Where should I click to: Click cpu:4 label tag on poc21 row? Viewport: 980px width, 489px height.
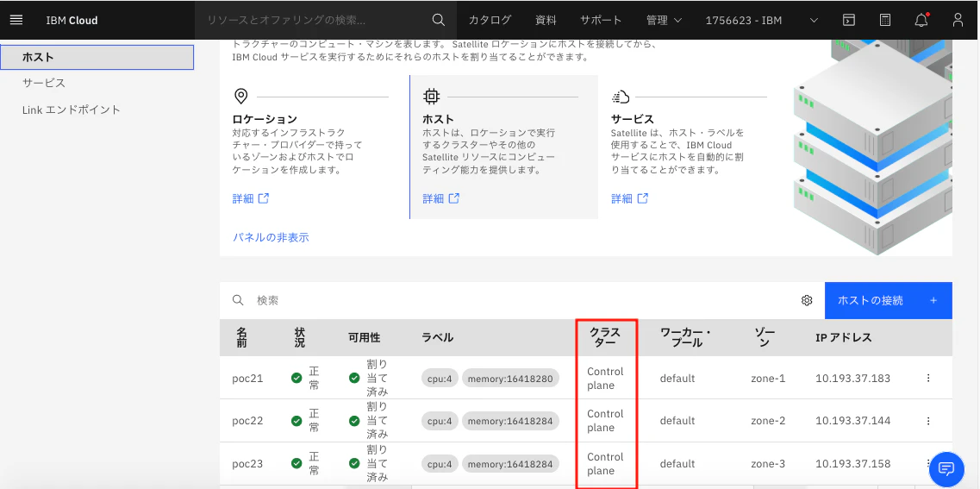pos(440,379)
